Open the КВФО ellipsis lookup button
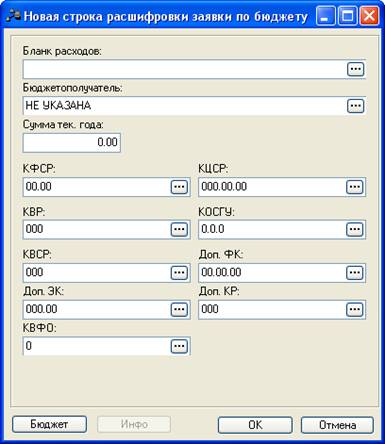The width and height of the screenshot is (385, 444). point(179,346)
